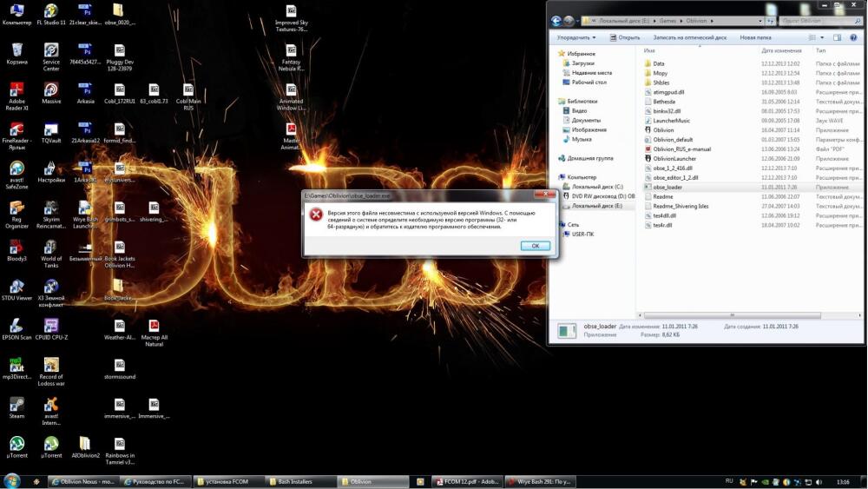Select obse_editor_1_2.dll file

pyautogui.click(x=675, y=178)
